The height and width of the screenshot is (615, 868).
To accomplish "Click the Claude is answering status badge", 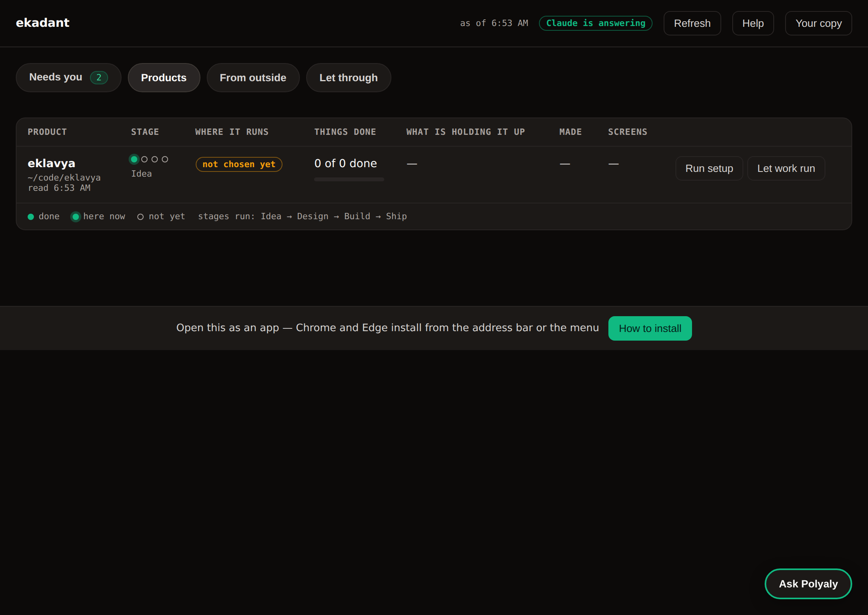I will 595,23.
